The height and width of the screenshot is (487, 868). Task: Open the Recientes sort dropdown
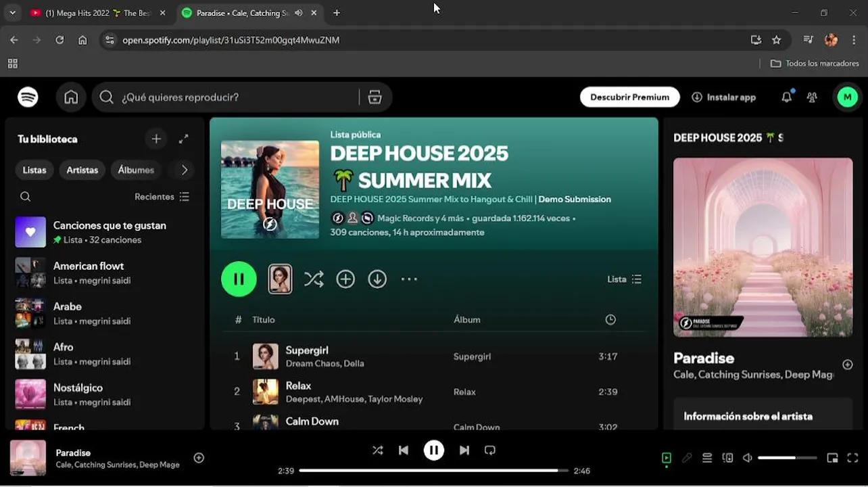[x=162, y=197]
